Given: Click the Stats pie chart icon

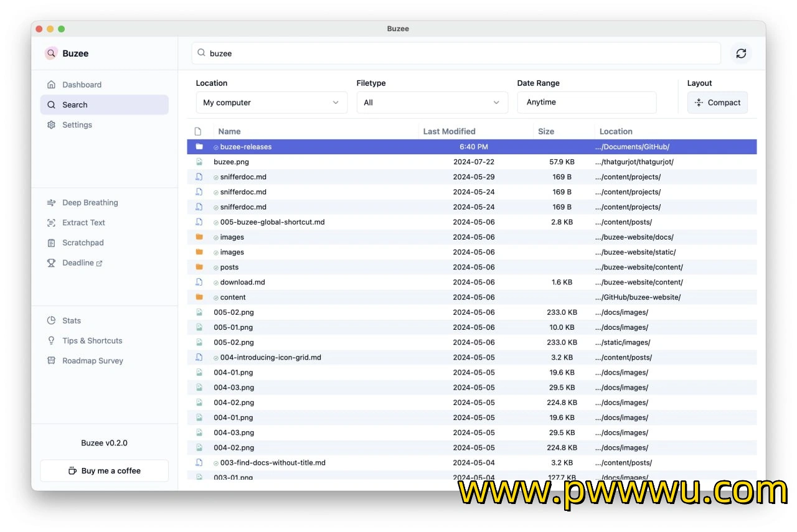Looking at the screenshot, I should (51, 320).
